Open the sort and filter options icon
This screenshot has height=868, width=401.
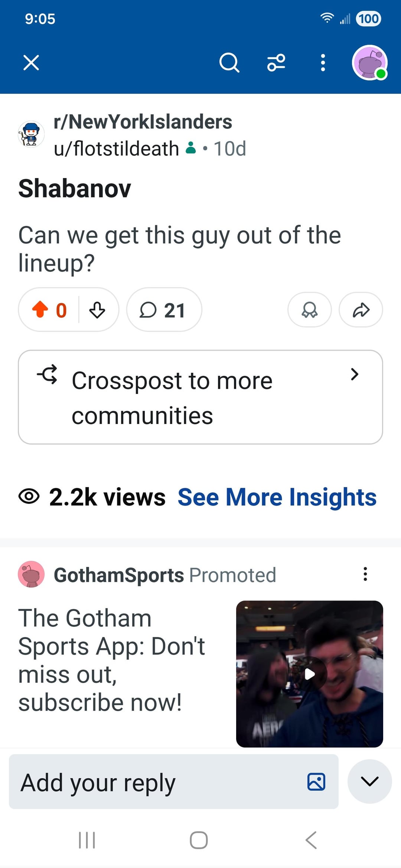pyautogui.click(x=276, y=62)
